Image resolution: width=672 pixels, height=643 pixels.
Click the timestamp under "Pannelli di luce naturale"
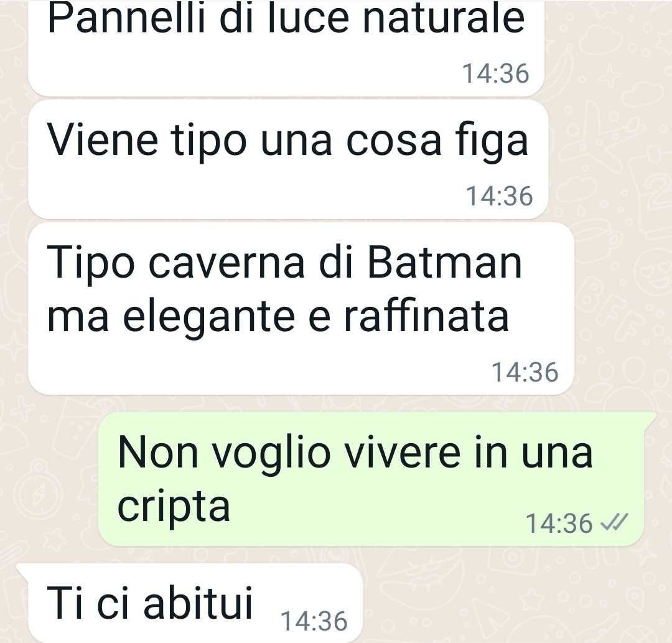coord(495,73)
